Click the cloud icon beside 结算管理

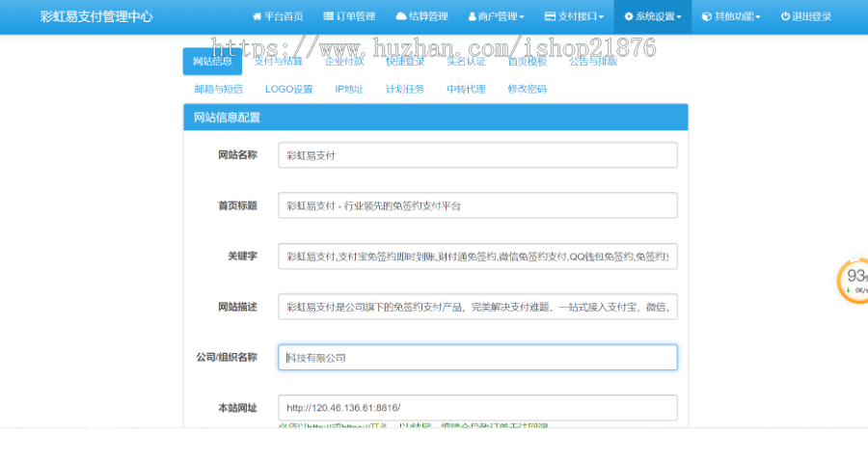(401, 16)
